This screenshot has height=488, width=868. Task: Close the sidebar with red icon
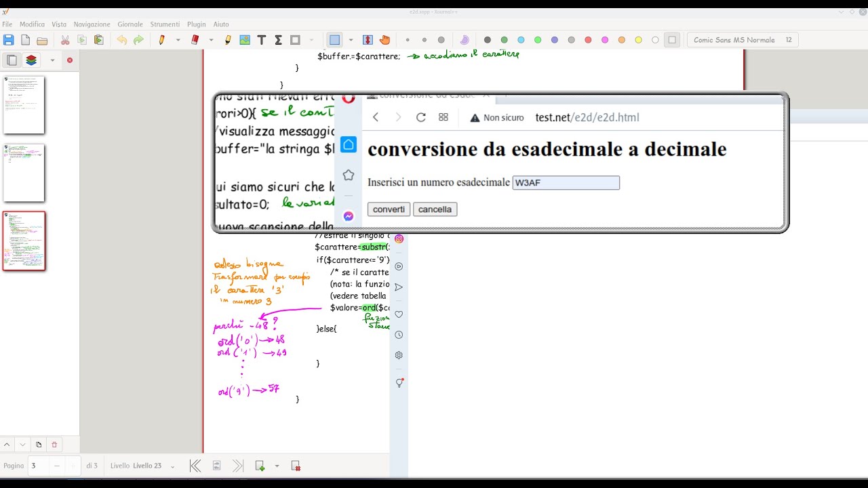click(69, 60)
